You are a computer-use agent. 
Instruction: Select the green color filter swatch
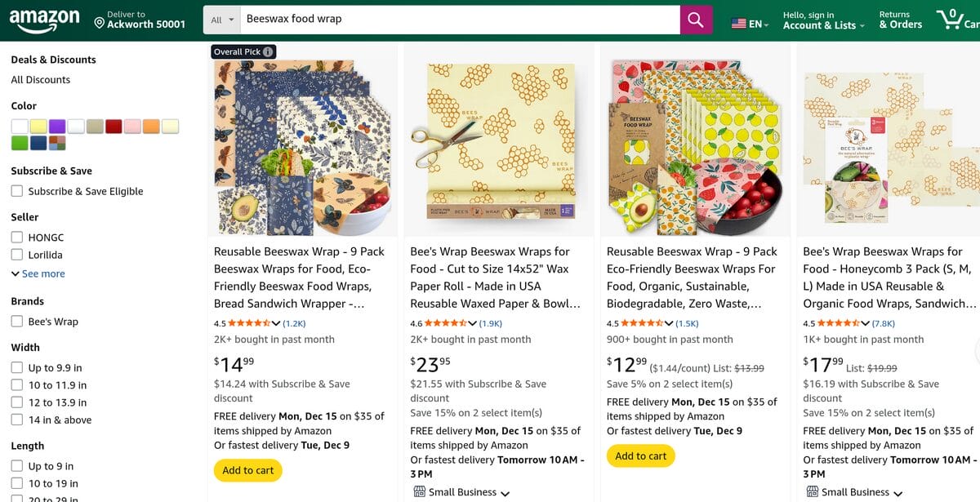pos(20,141)
